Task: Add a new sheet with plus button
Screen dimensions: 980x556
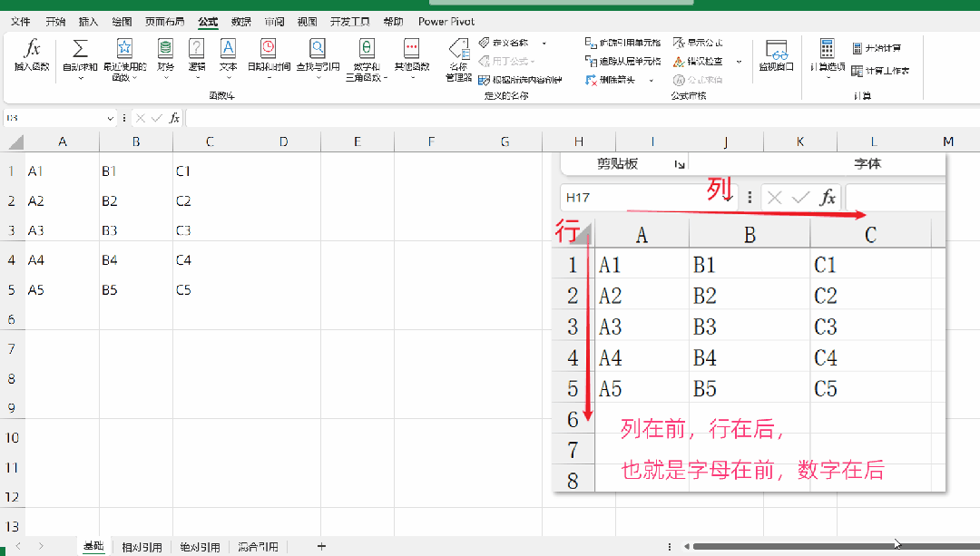Action: [321, 547]
